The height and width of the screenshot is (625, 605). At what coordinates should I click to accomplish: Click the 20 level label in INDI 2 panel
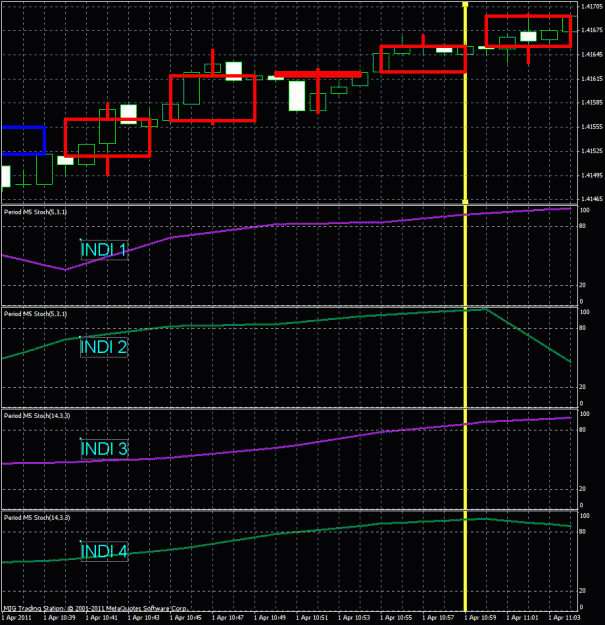[582, 387]
